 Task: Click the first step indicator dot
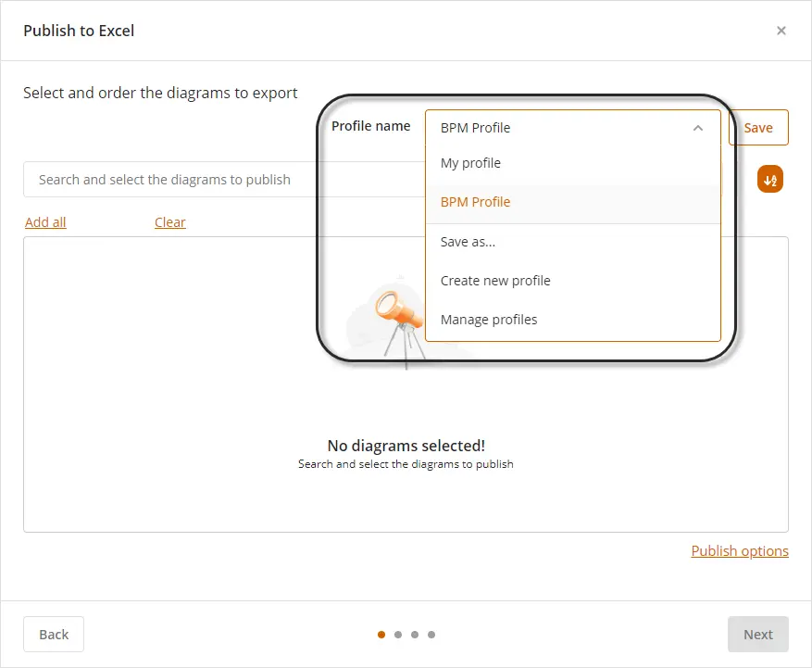tap(381, 635)
